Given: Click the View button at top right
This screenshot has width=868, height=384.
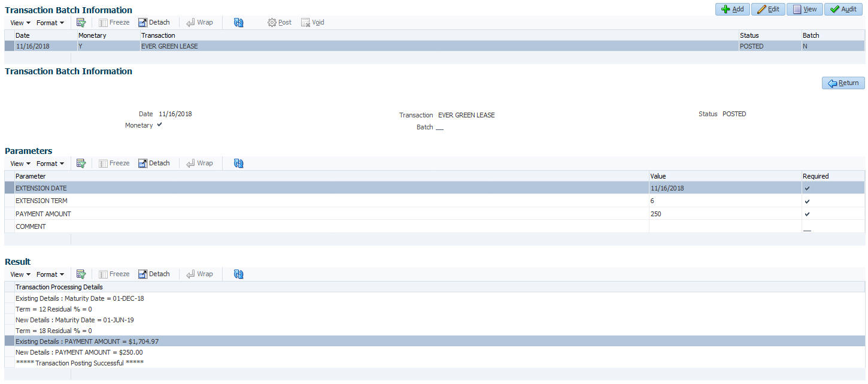Looking at the screenshot, I should tap(805, 9).
